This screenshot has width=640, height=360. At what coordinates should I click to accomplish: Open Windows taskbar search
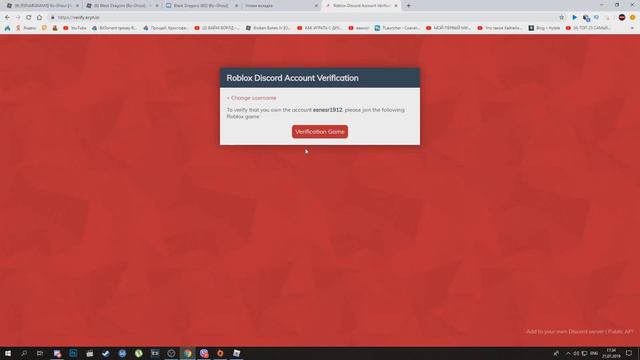[24, 353]
